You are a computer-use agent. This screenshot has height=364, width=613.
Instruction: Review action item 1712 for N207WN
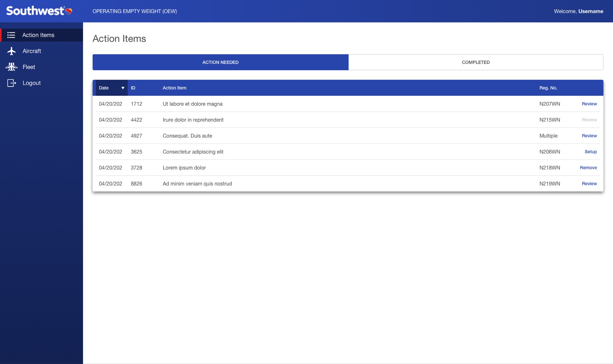pyautogui.click(x=589, y=104)
